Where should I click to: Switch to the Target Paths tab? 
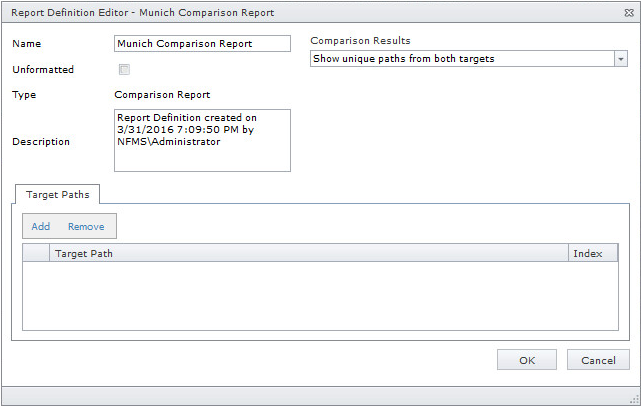click(57, 195)
